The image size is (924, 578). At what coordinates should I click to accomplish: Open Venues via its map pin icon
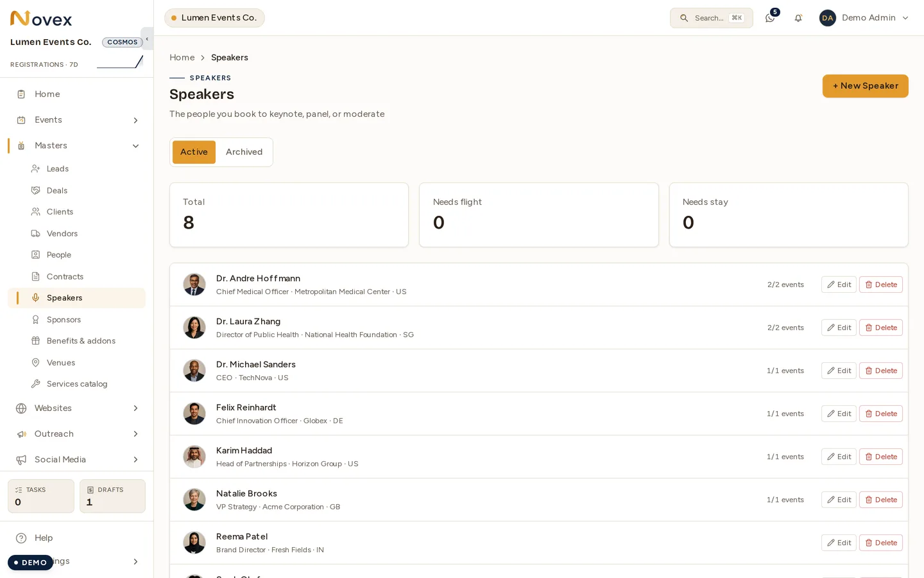coord(36,363)
